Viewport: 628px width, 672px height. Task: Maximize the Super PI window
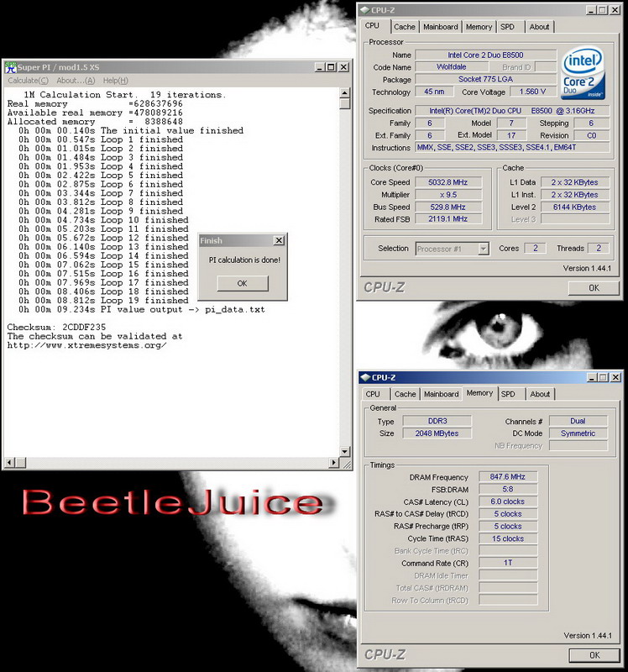pos(331,67)
